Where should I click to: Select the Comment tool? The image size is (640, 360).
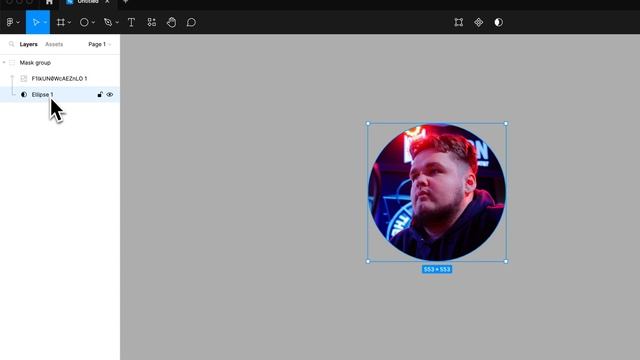point(191,22)
